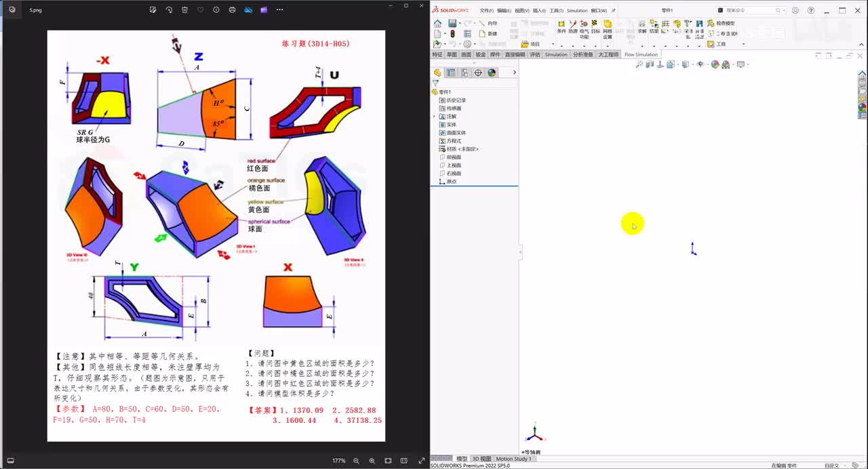Open the ConfigurationManager tab icon

pos(465,73)
